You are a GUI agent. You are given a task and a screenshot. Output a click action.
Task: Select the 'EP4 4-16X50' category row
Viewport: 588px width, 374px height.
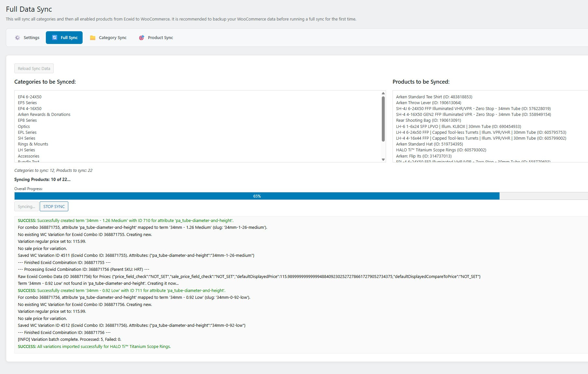pos(30,108)
